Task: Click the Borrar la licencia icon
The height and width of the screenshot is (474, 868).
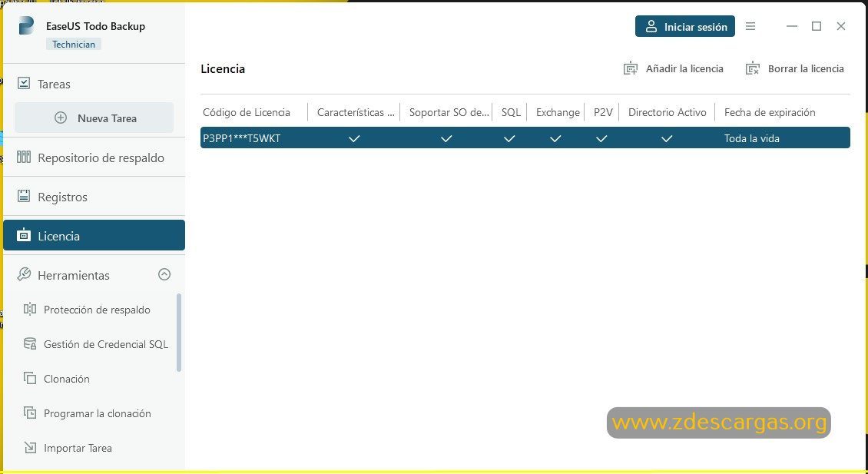Action: (752, 68)
